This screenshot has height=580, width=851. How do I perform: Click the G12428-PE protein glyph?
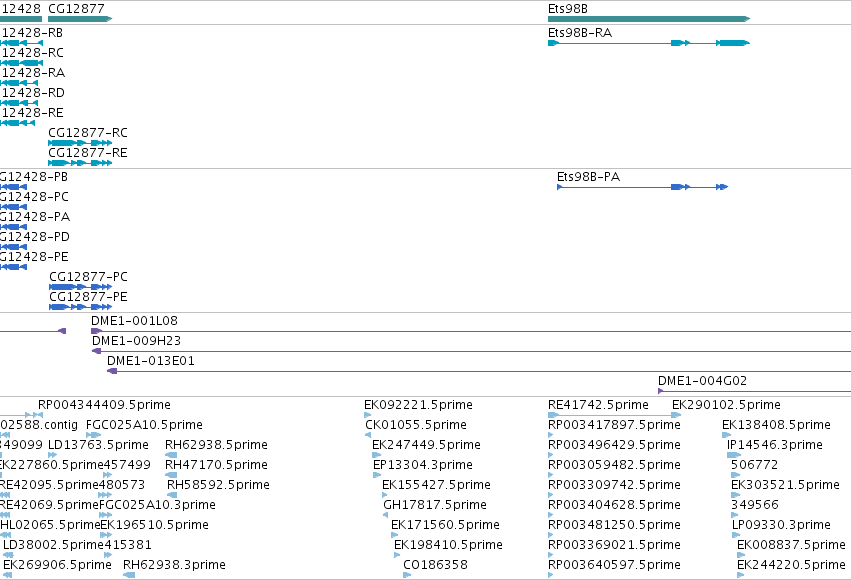13,267
